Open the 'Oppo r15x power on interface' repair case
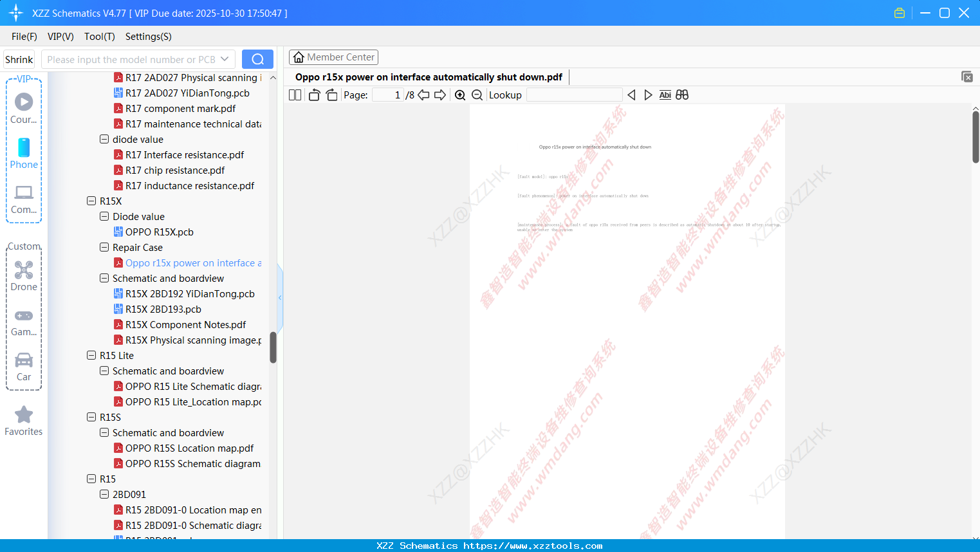980x552 pixels. (194, 262)
